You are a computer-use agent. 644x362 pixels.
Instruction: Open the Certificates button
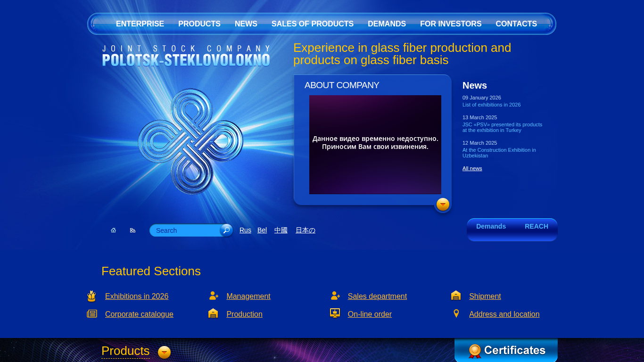(506, 350)
